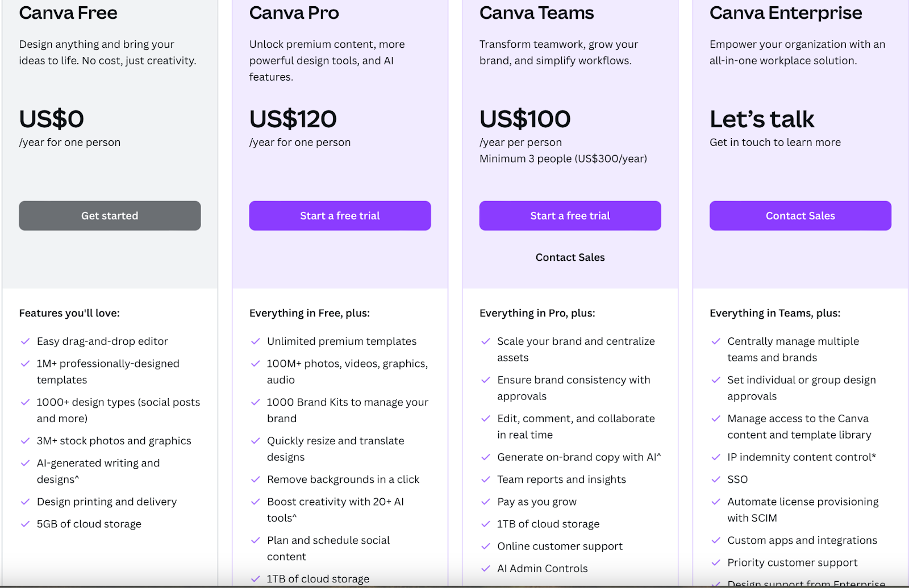Image resolution: width=909 pixels, height=588 pixels.
Task: Start a free trial of Canva Pro
Action: pos(340,215)
